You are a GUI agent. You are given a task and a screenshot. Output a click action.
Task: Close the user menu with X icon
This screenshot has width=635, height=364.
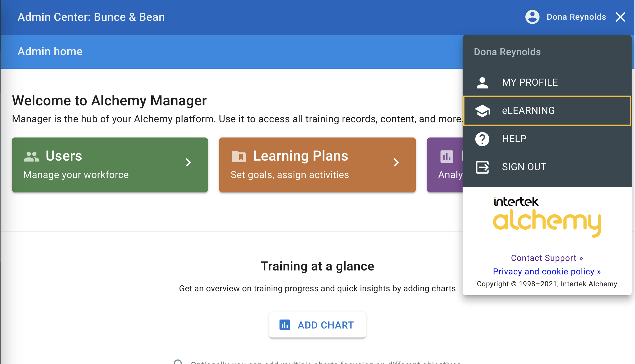620,17
